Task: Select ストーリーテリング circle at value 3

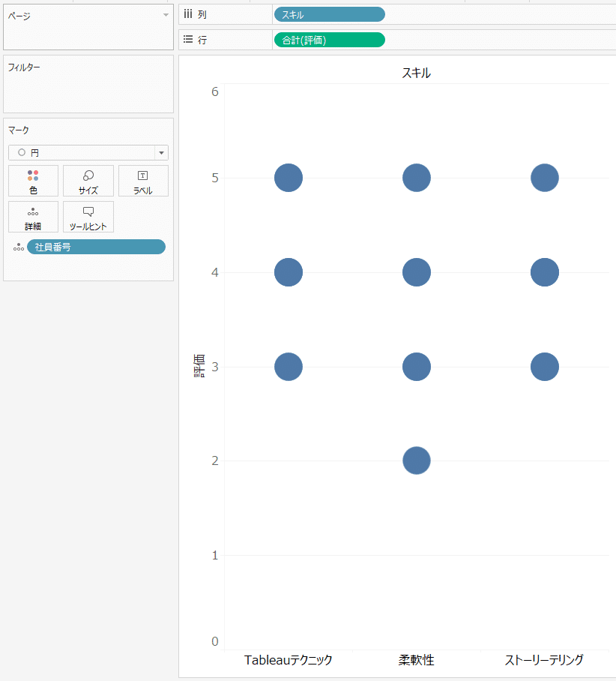Action: click(544, 367)
